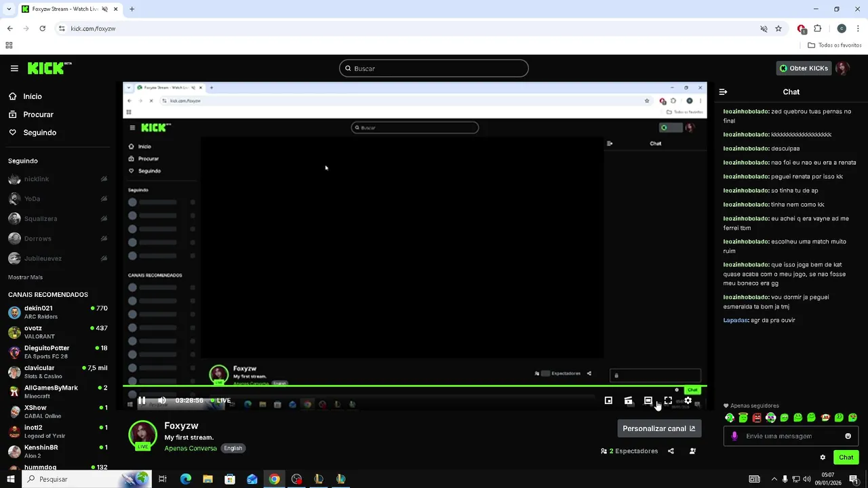
Task: Click the Envie uma mensagem input
Action: pos(791,436)
